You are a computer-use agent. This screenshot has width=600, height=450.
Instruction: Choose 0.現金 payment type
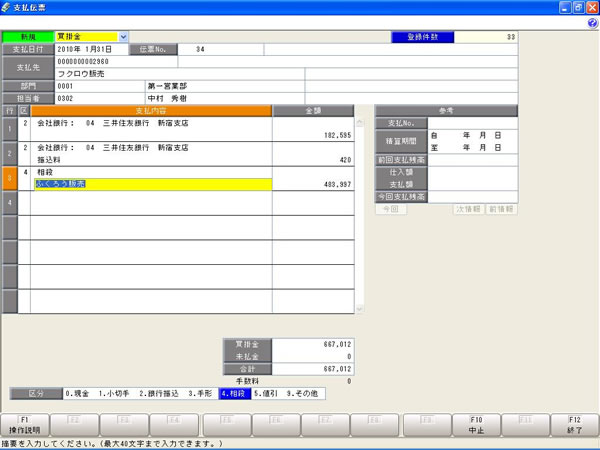click(77, 393)
